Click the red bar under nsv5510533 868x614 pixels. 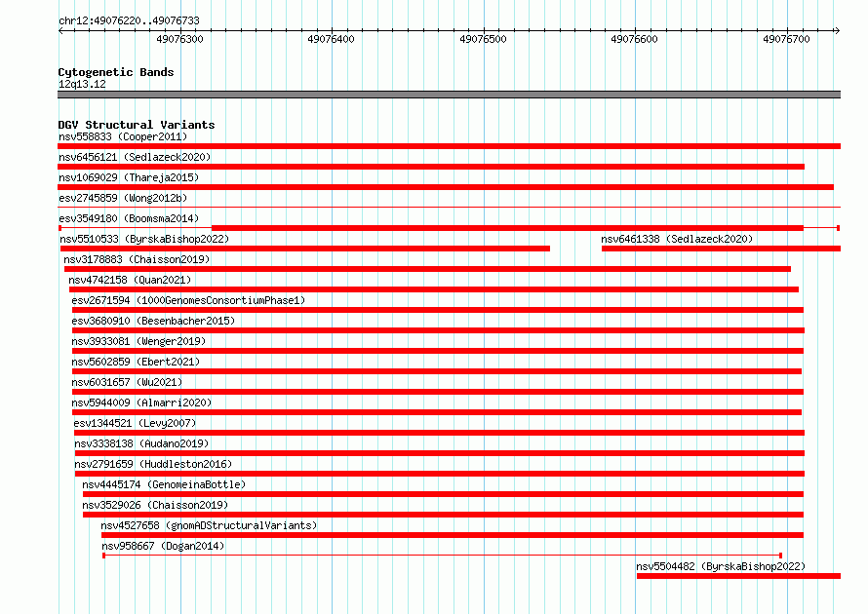(x=305, y=249)
